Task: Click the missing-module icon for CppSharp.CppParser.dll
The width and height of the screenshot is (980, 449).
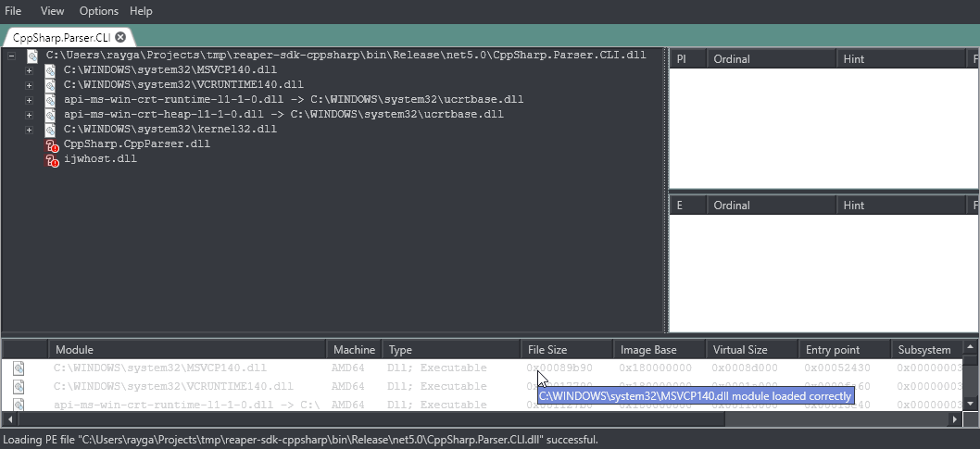Action: click(52, 144)
